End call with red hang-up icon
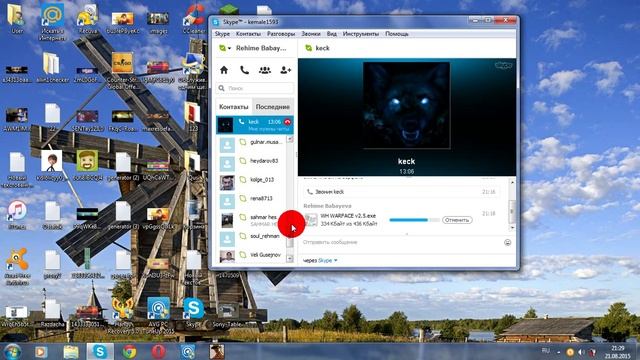The height and width of the screenshot is (360, 640). point(287,122)
